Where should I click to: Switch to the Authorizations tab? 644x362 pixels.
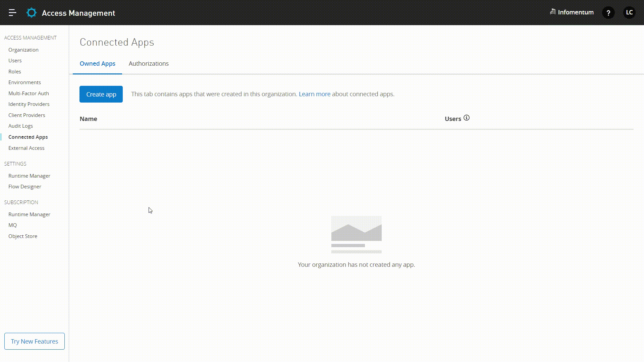coord(149,63)
